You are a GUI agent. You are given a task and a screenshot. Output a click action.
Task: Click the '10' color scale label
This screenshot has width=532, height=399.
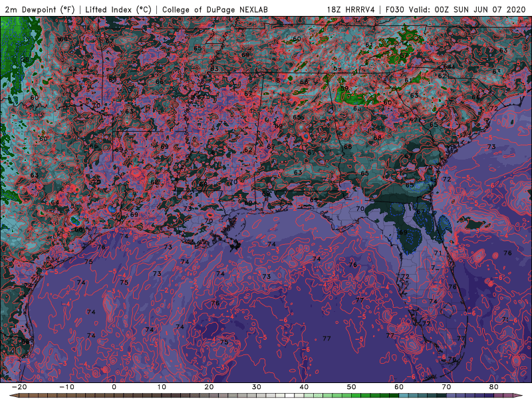[162, 387]
